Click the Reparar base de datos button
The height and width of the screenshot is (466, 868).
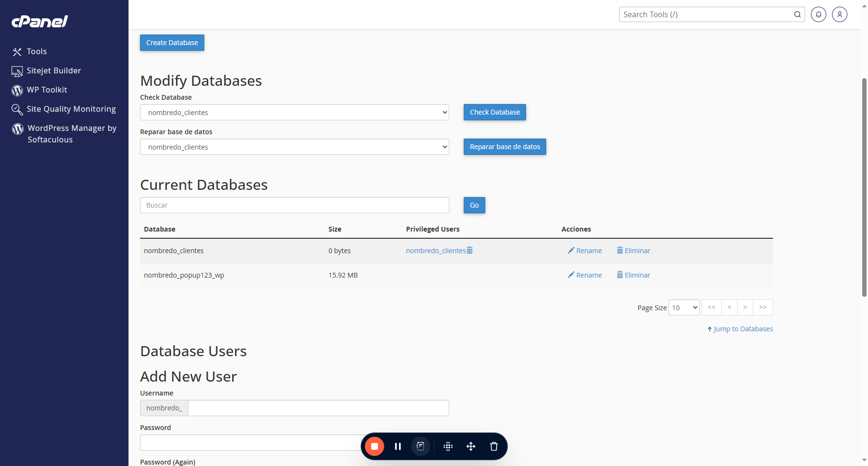[505, 147]
